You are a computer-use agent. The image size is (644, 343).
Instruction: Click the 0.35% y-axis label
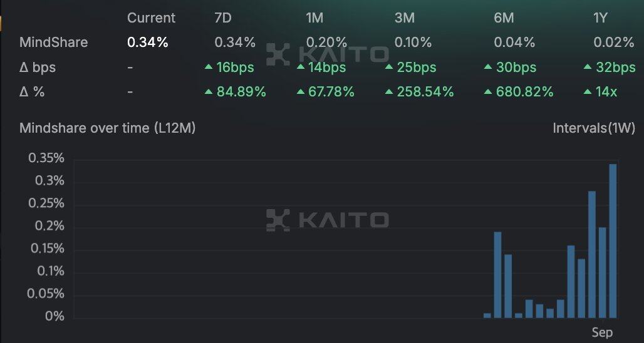(x=46, y=158)
